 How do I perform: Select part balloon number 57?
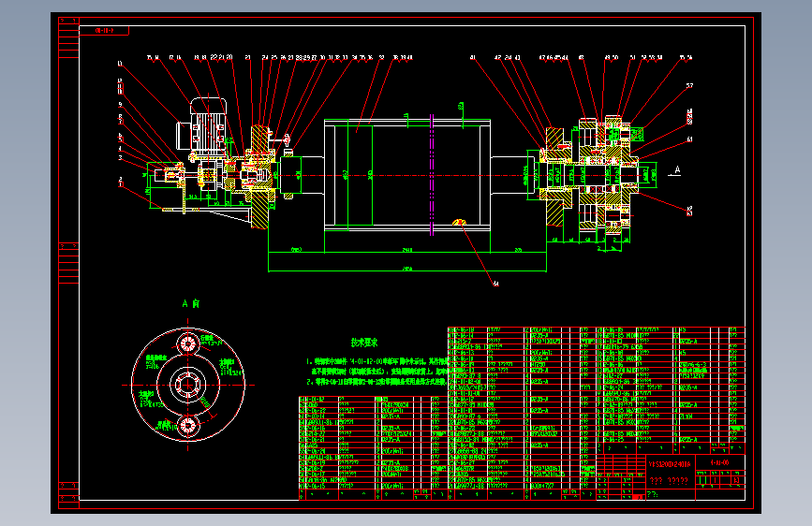pyautogui.click(x=689, y=85)
